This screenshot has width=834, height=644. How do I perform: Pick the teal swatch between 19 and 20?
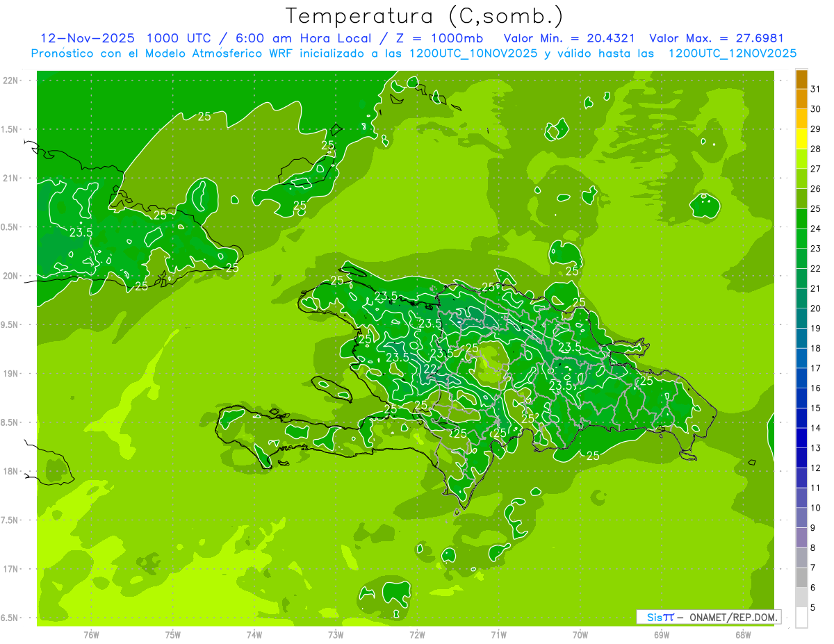[801, 318]
